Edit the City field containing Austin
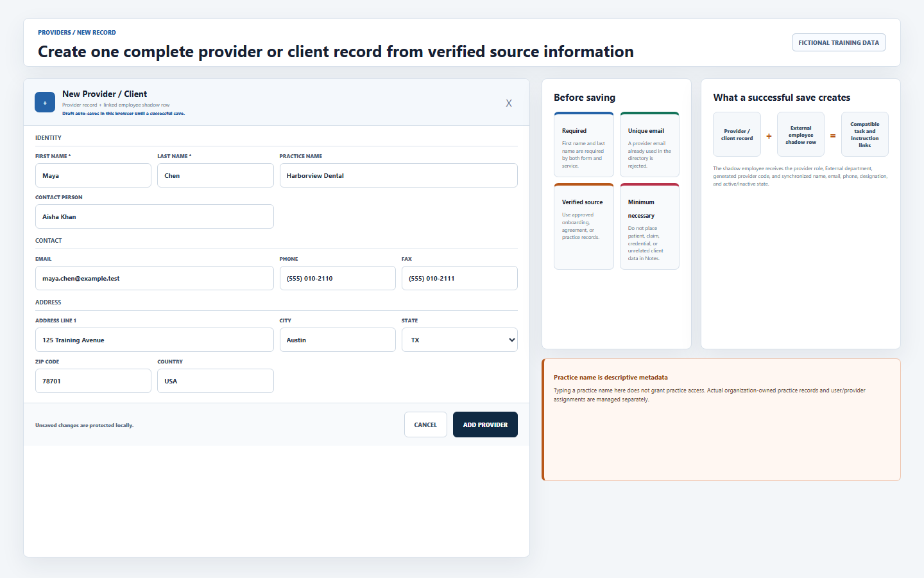This screenshot has height=578, width=924. (338, 340)
